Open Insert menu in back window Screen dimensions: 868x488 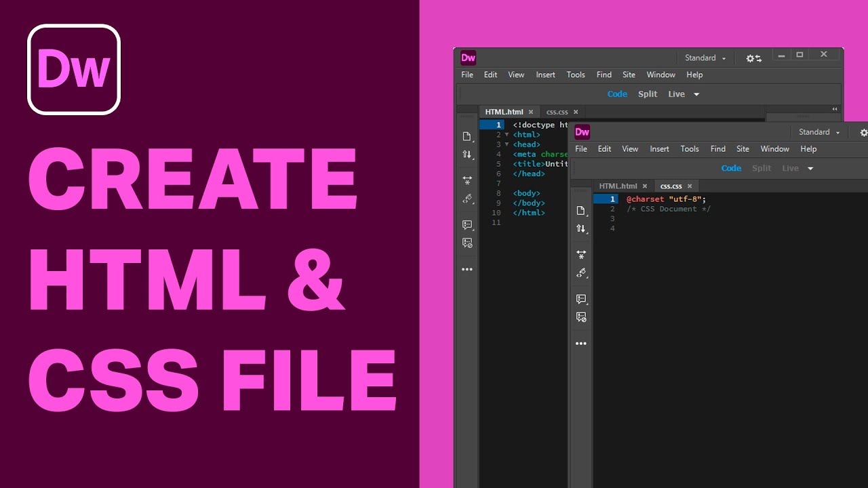coord(545,75)
